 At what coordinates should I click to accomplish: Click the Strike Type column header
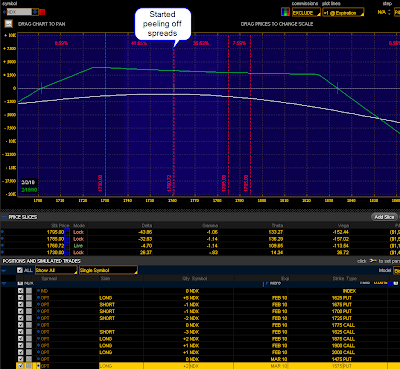coord(345,279)
